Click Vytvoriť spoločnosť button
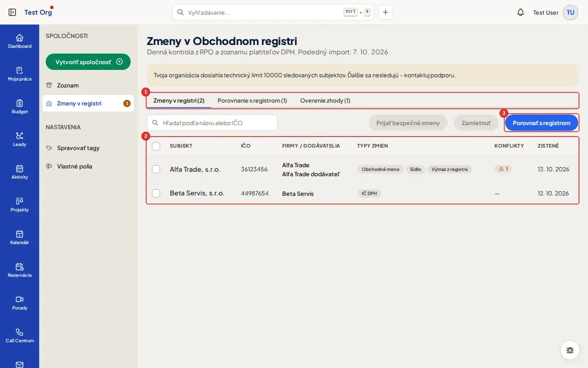This screenshot has width=588, height=368. click(x=88, y=62)
